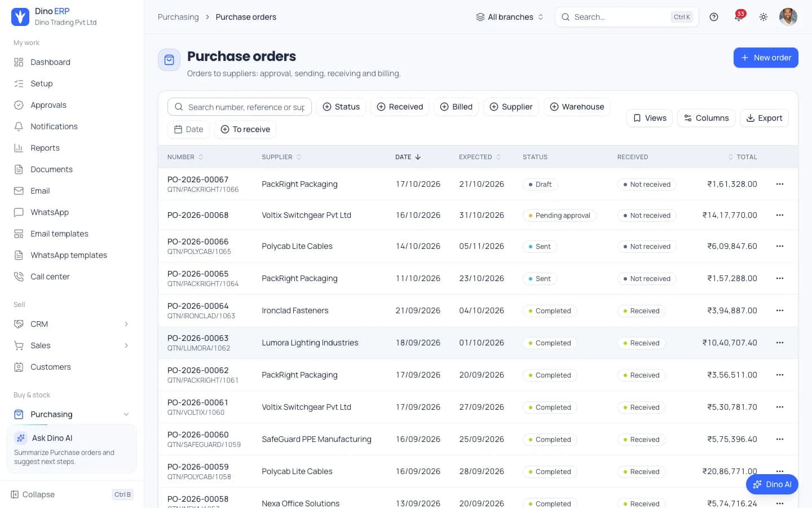
Task: Add a Supplier filter
Action: pyautogui.click(x=511, y=107)
